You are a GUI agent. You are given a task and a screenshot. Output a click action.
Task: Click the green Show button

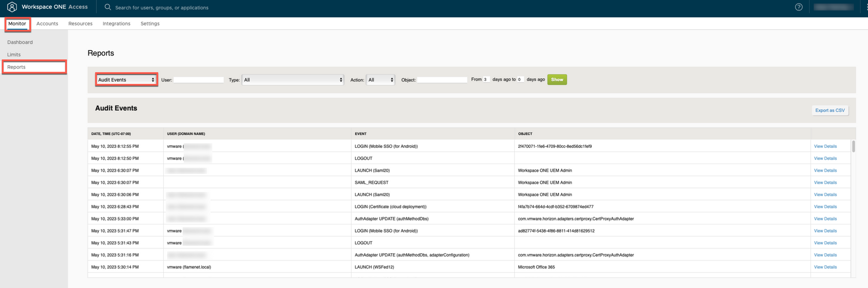tap(557, 79)
